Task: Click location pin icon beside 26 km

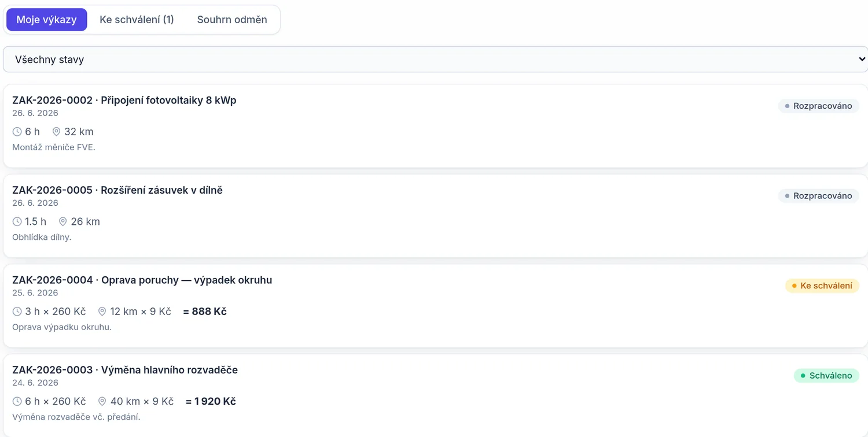Action: pos(62,221)
